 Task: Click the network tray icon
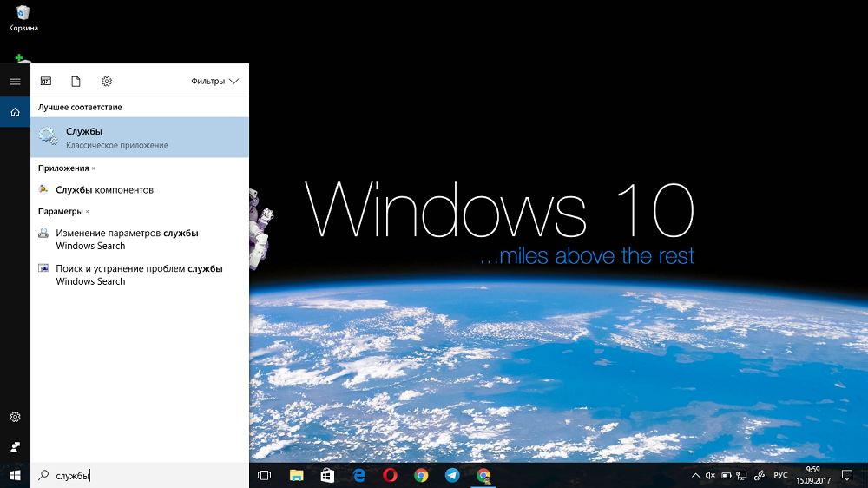[x=742, y=475]
